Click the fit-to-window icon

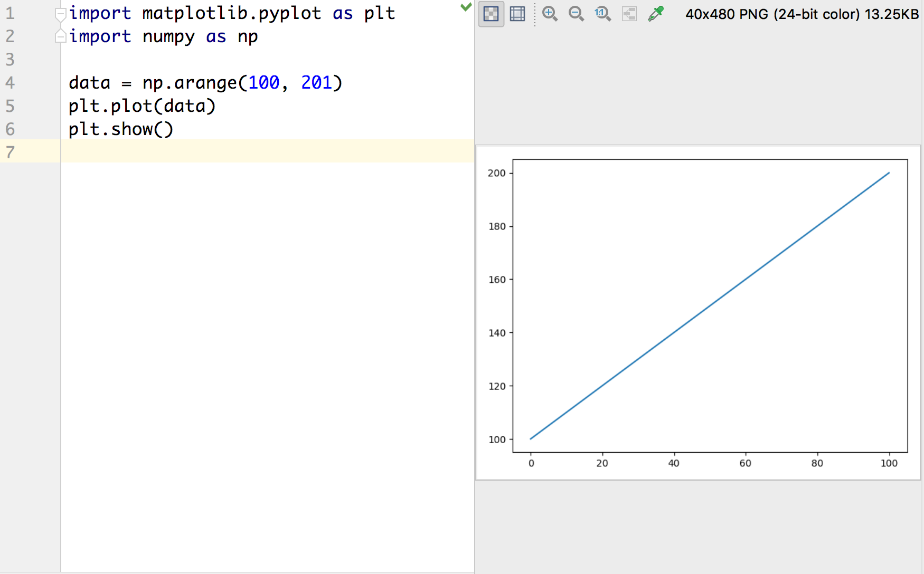629,14
